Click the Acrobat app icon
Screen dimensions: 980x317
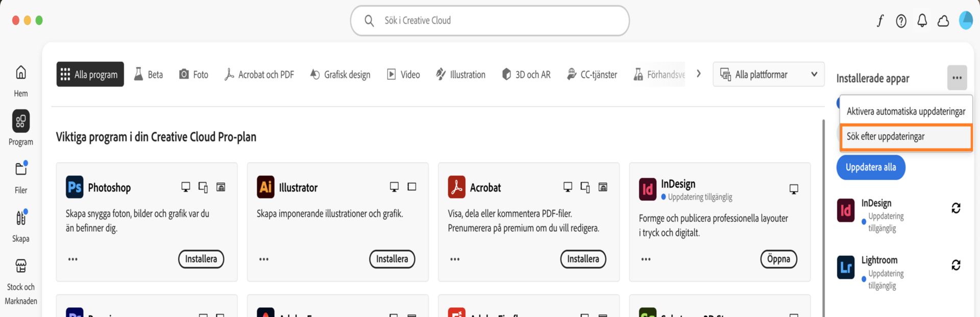(456, 187)
